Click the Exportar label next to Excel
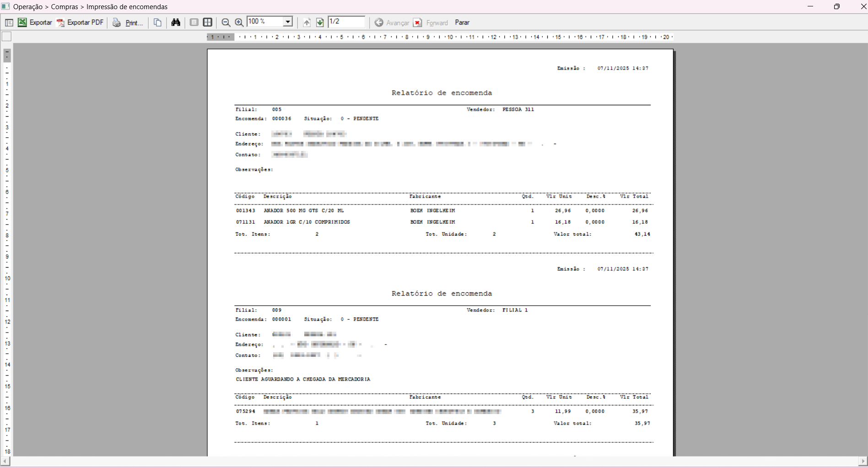The image size is (868, 468). coord(41,22)
